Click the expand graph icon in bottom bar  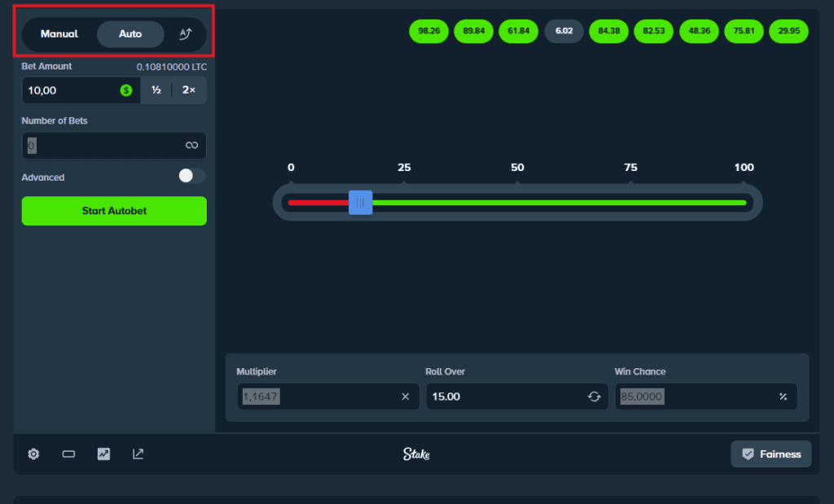pyautogui.click(x=138, y=454)
